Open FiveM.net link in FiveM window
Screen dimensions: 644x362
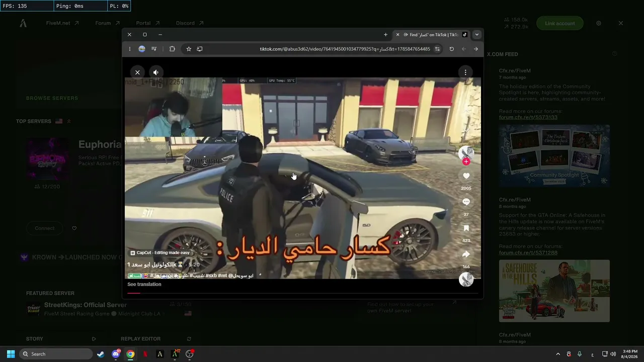click(x=62, y=23)
